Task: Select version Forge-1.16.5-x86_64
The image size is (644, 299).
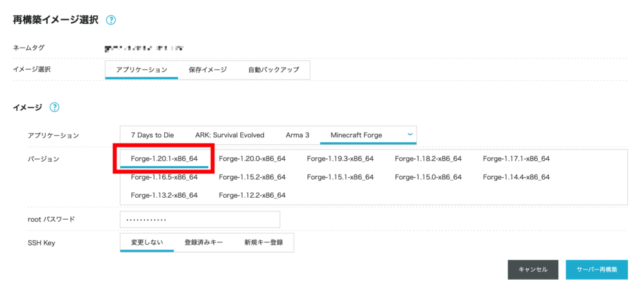Action: coord(164,177)
